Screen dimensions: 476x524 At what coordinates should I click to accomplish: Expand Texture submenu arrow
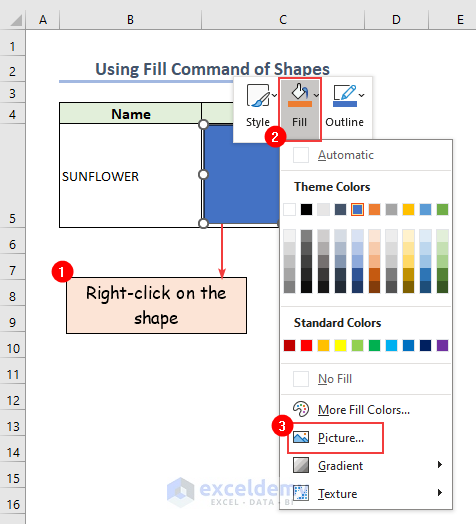pos(440,493)
